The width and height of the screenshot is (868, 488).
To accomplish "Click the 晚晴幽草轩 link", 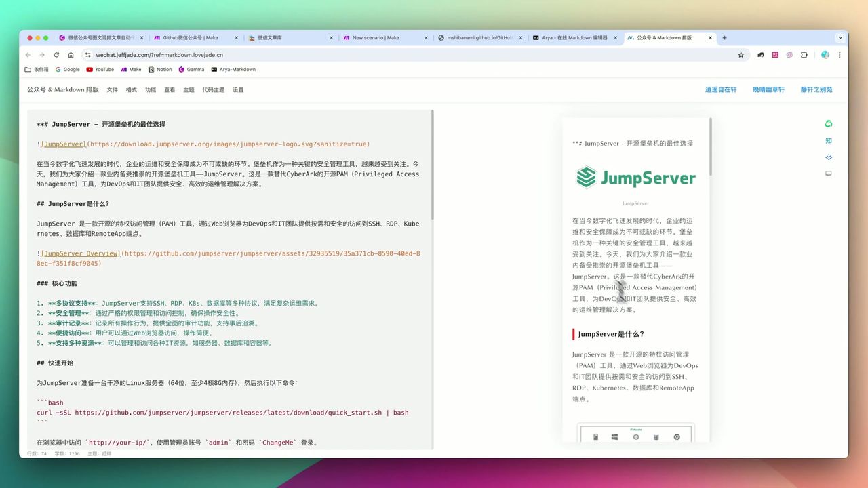I will 768,89.
